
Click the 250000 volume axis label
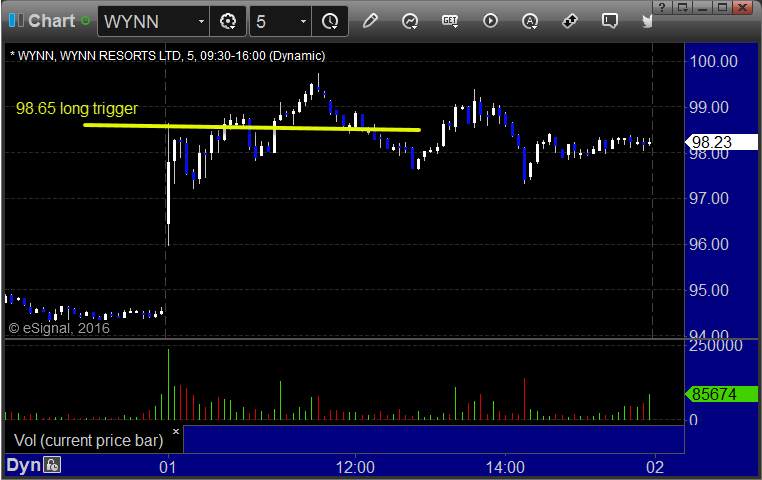[x=715, y=345]
